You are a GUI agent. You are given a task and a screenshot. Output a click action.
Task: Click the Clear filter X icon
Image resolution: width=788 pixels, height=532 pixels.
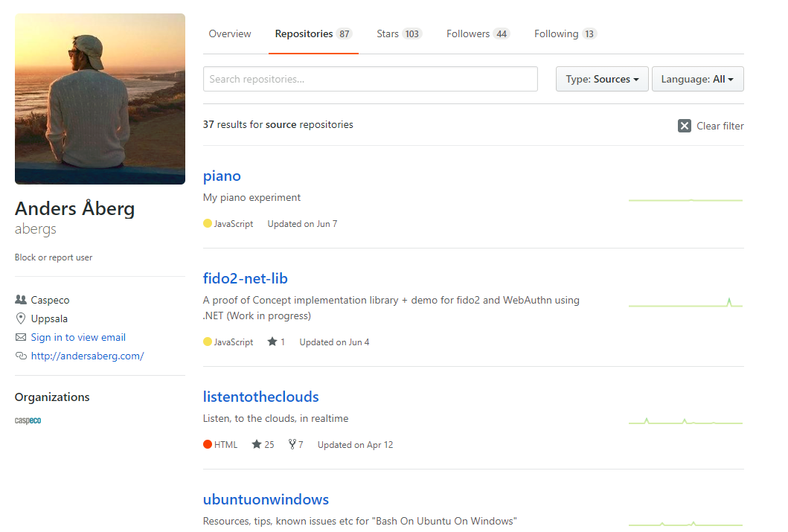685,126
